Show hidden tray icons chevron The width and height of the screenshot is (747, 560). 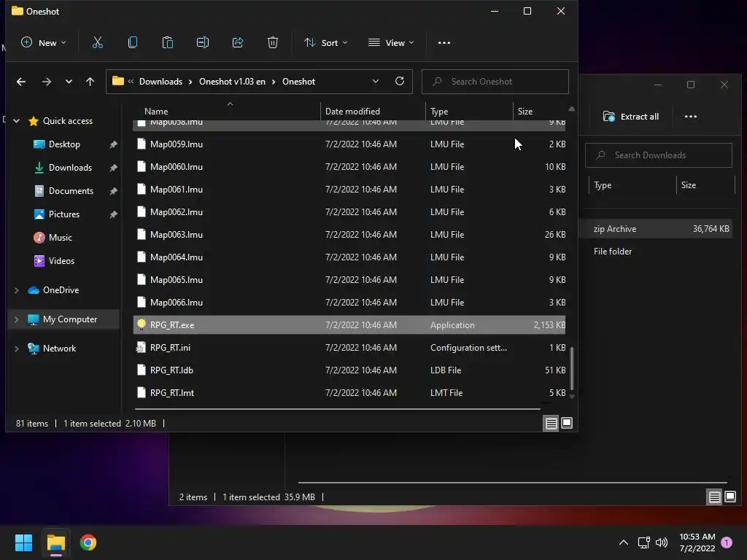[x=623, y=542]
